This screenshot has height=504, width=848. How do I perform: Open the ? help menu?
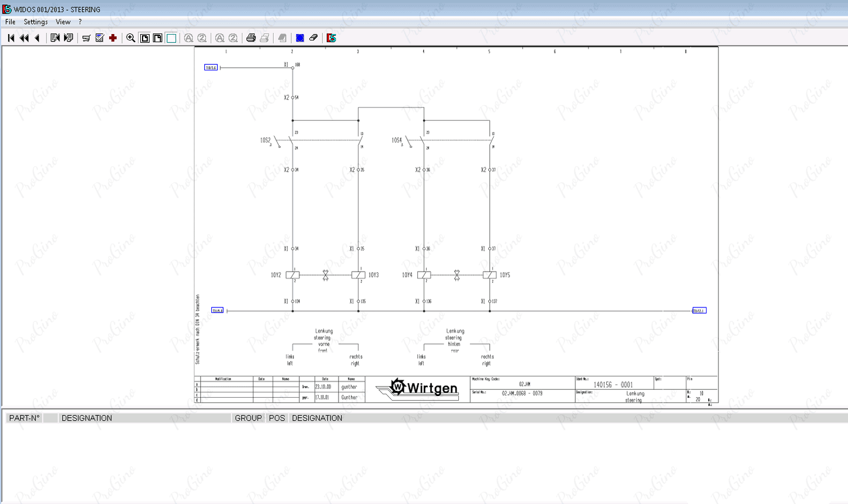click(80, 22)
